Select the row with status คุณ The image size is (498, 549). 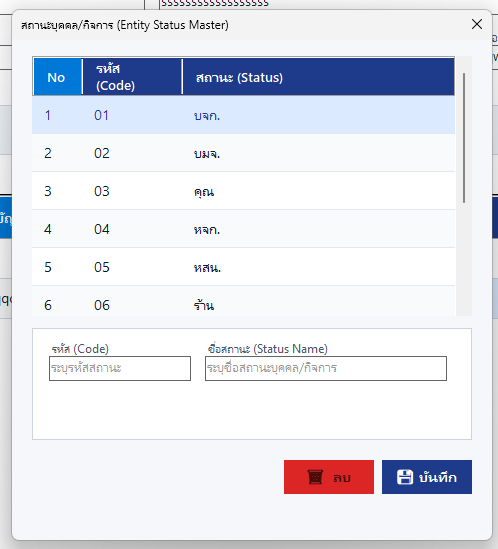coord(243,191)
